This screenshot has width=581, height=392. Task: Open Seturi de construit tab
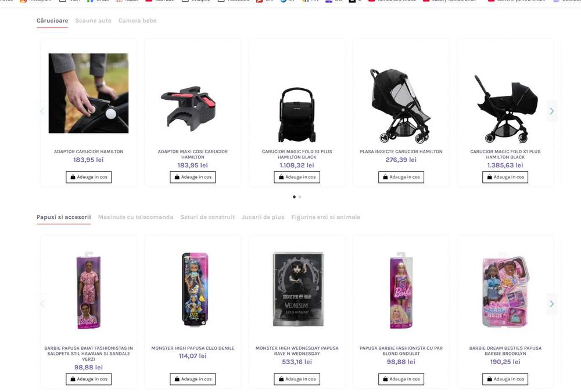point(207,217)
